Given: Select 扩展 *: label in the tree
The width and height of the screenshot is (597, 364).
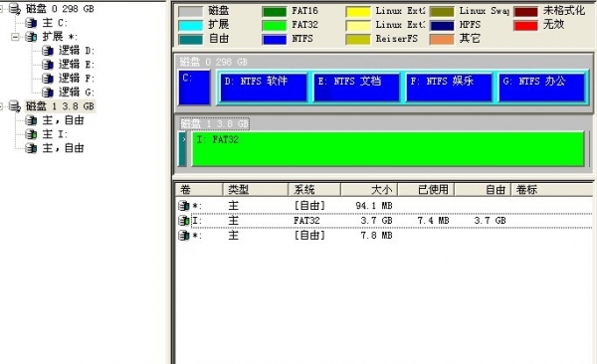Looking at the screenshot, I should pyautogui.click(x=60, y=37).
